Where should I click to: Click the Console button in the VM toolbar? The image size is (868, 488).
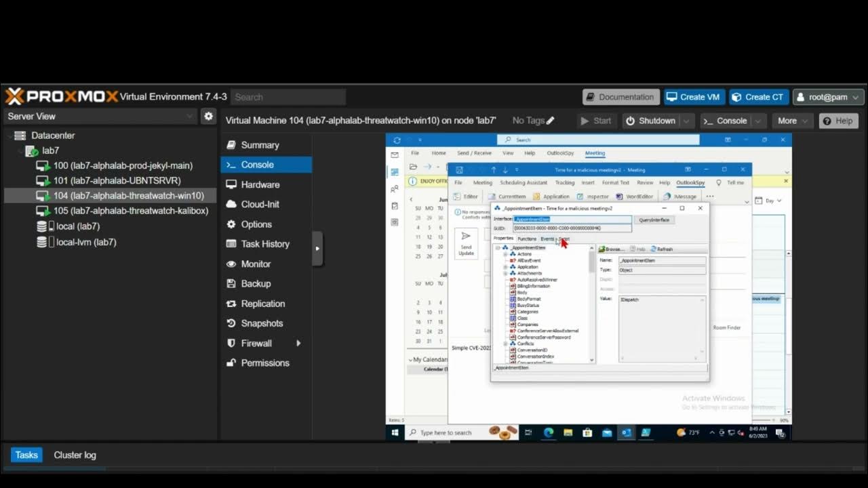click(x=725, y=121)
